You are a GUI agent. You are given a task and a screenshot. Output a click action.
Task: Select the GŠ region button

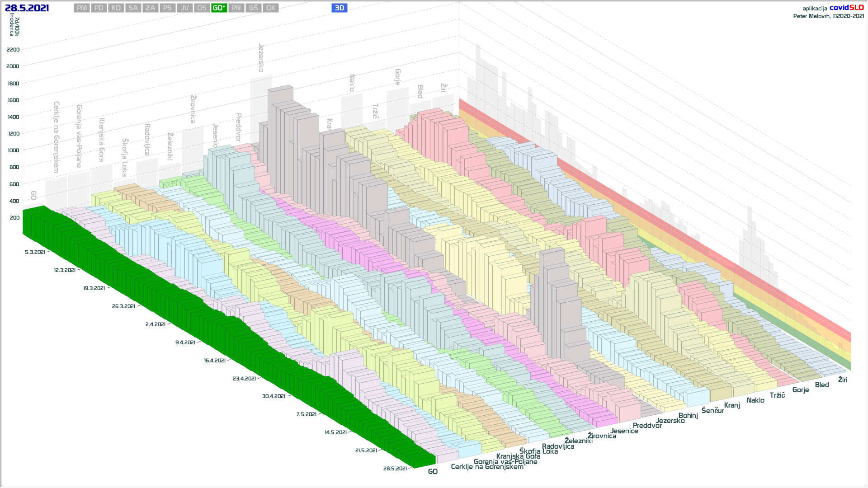point(253,8)
